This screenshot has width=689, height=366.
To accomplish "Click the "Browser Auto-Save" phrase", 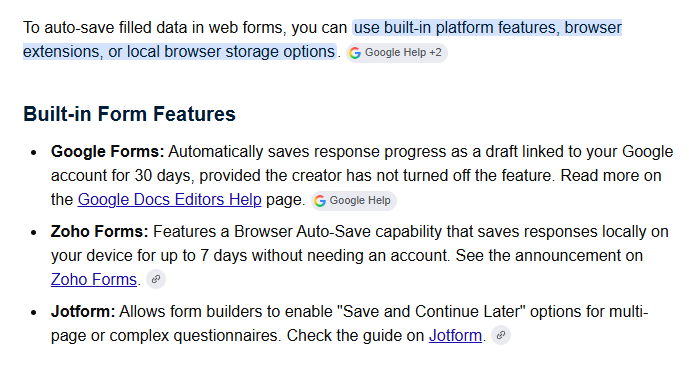I will [x=302, y=232].
